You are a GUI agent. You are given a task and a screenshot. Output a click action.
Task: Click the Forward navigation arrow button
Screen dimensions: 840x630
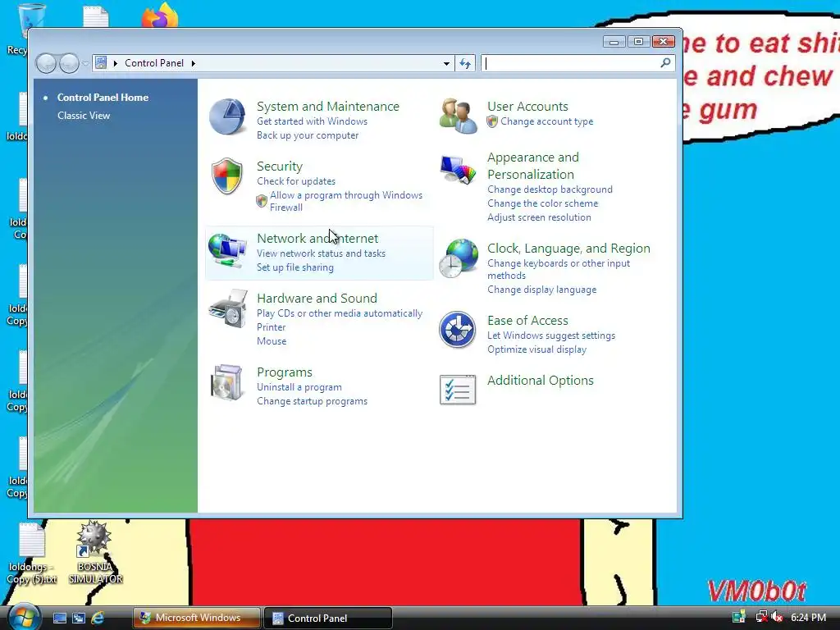point(69,64)
